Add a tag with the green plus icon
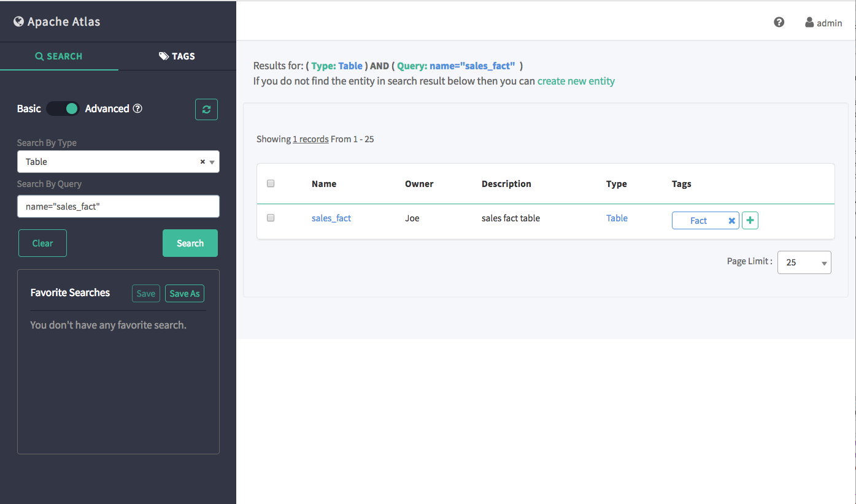Screen dimensions: 856x504 (750, 220)
